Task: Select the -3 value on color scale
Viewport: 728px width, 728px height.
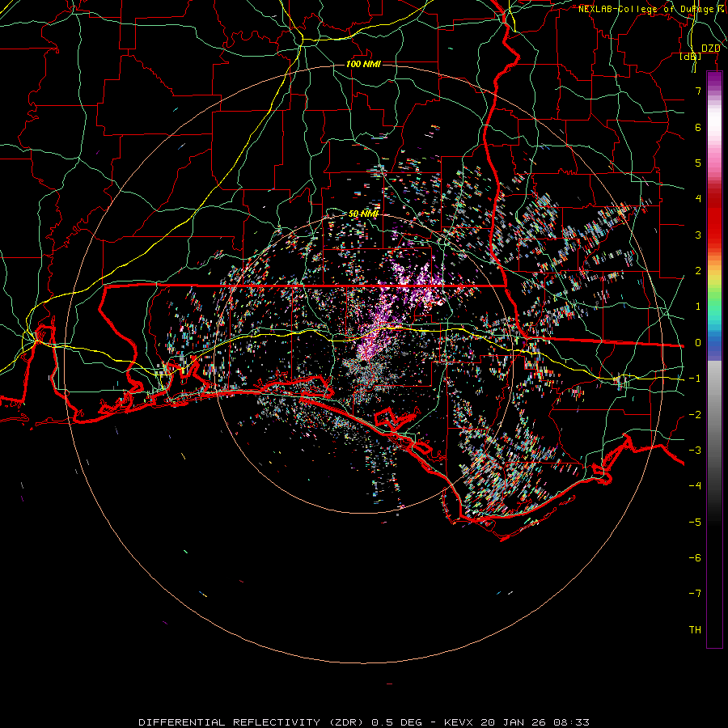Action: coord(695,451)
